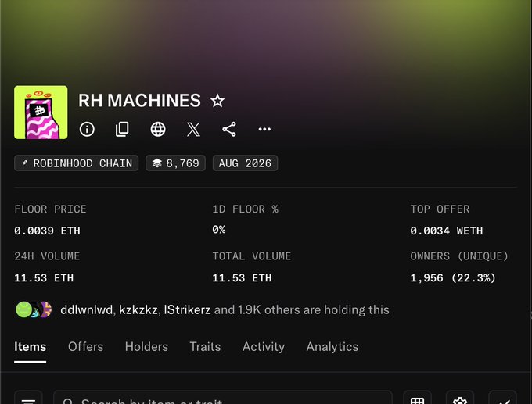Open the Analytics tab
This screenshot has height=404, width=532.
[332, 347]
